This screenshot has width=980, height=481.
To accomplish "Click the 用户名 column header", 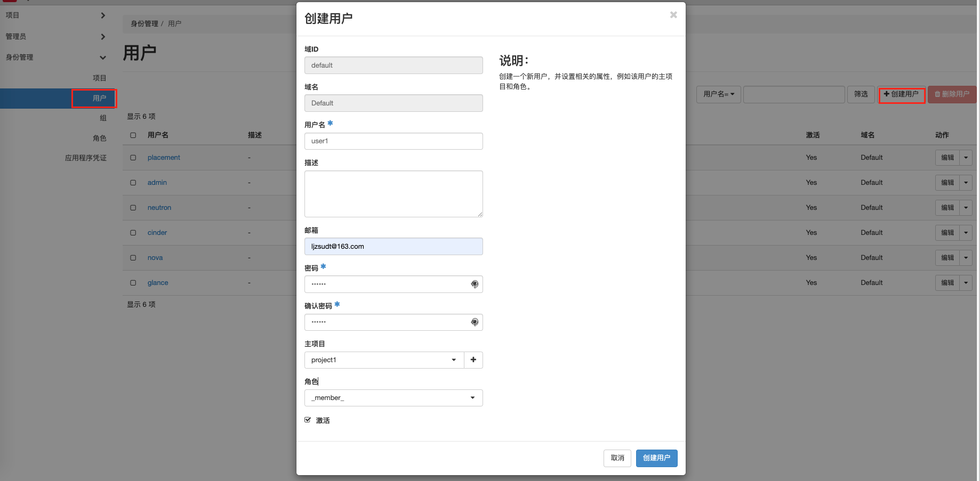I will (158, 135).
